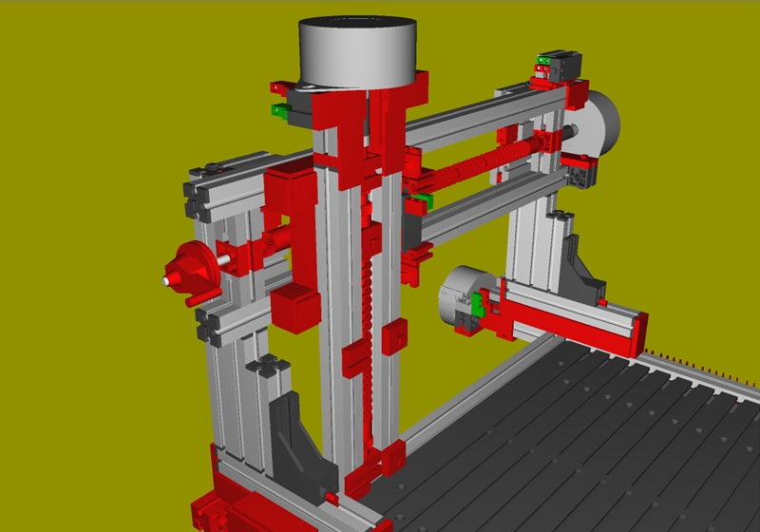760x532 pixels.
Task: Click the green block on the chuck mount
Action: click(479, 304)
